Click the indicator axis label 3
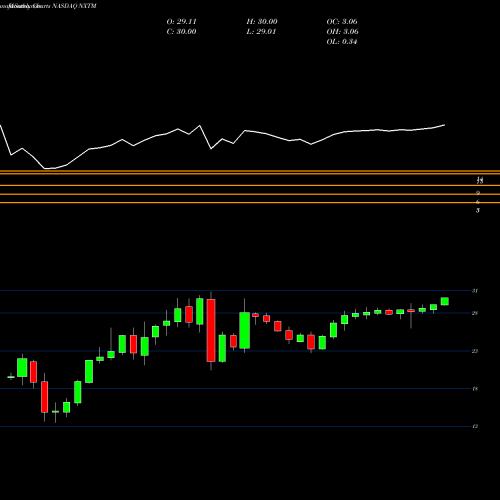The width and height of the screenshot is (500, 500). tap(478, 210)
